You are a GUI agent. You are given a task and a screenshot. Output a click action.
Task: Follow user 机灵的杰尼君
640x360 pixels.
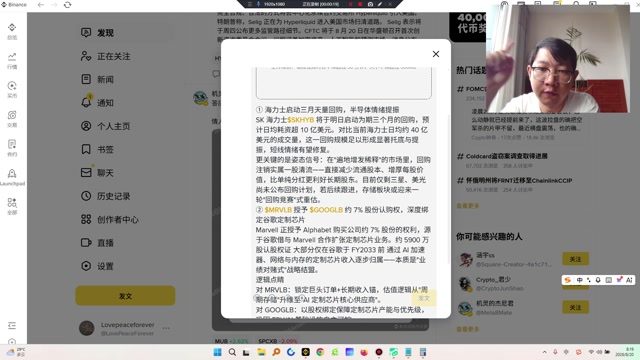click(x=575, y=307)
